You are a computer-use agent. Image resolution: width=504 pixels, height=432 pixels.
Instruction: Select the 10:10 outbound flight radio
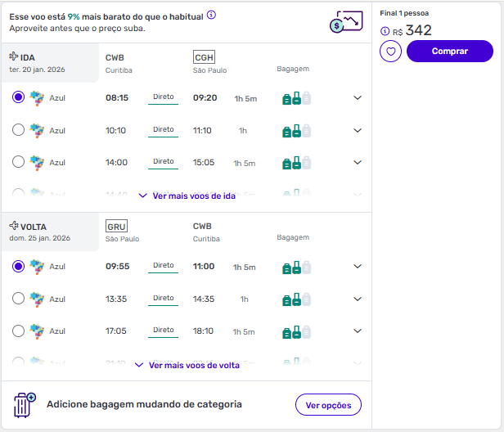pos(19,130)
